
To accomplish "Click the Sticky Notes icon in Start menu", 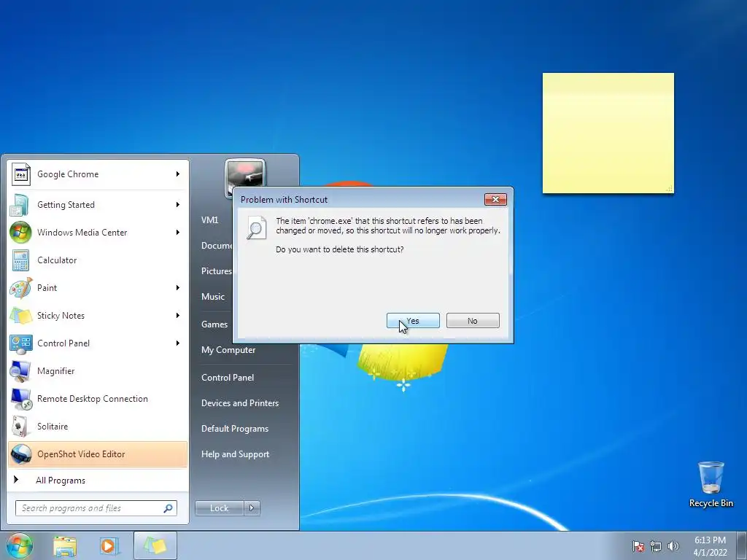I will (20, 316).
